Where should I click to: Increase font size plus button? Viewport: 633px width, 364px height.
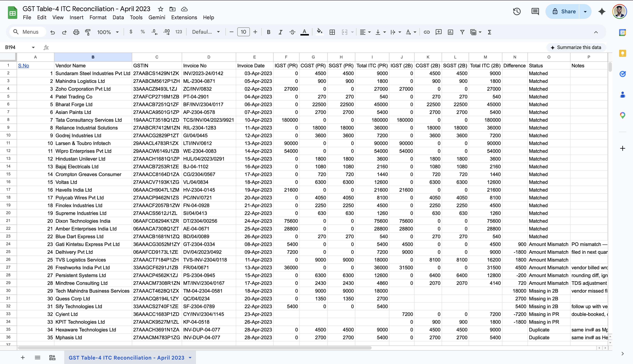point(255,32)
